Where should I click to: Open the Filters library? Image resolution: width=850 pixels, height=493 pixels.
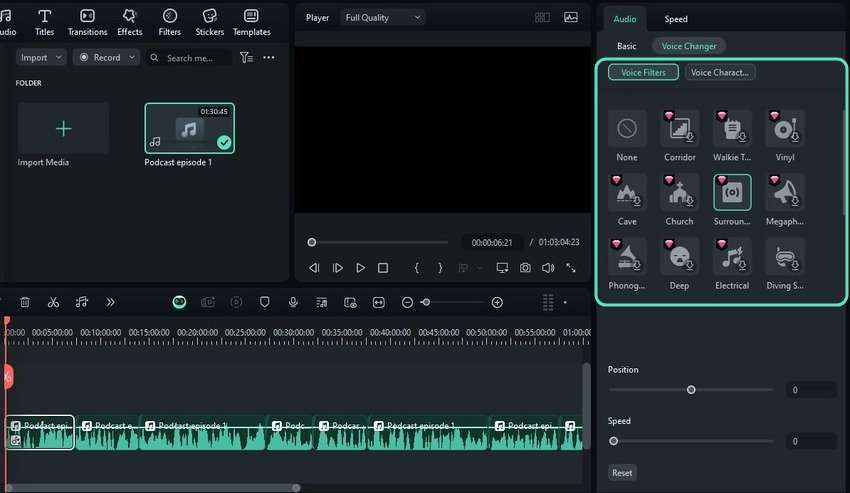point(170,23)
